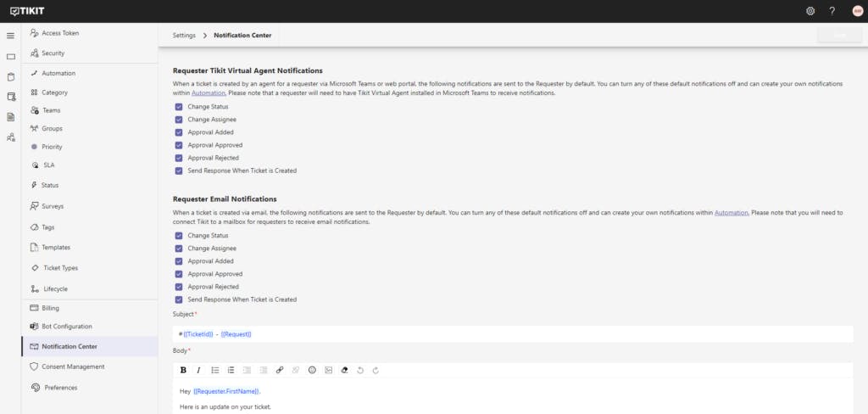The height and width of the screenshot is (414, 868).
Task: Insert a bulleted list in the body editor
Action: tap(215, 370)
